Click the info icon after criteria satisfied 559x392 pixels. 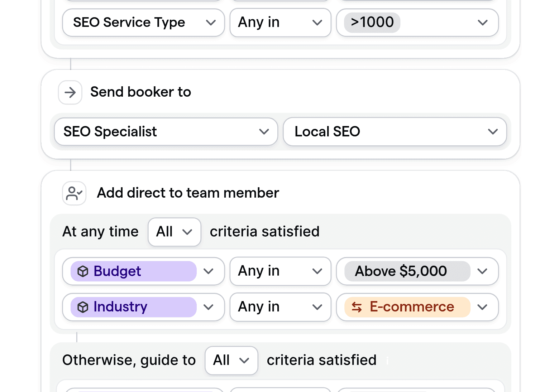click(387, 361)
